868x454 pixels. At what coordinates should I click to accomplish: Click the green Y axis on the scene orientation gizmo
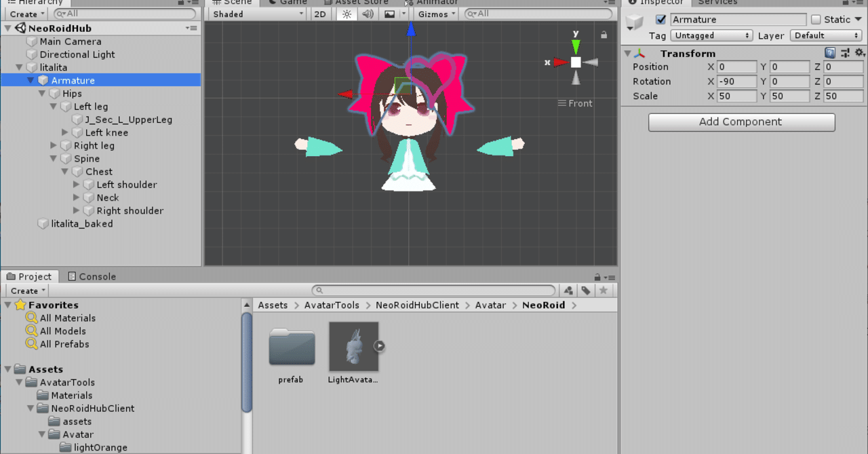tap(576, 45)
